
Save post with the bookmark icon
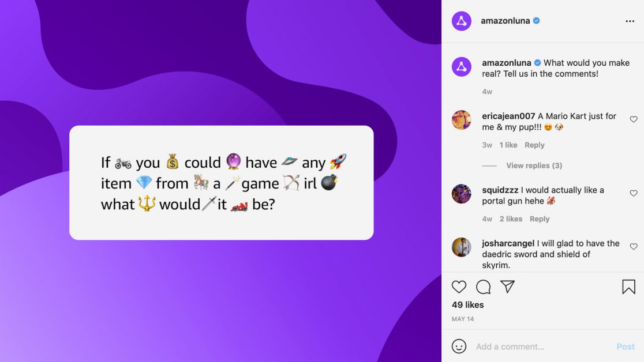point(628,287)
